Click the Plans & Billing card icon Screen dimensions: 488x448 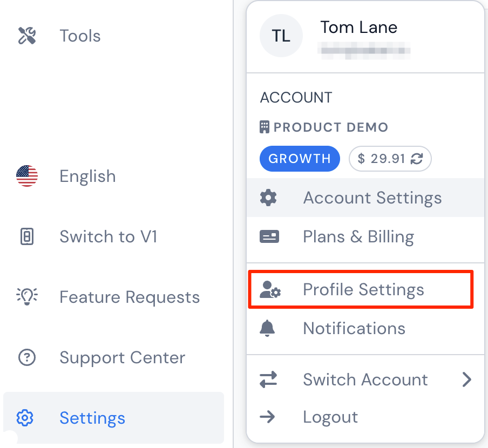click(269, 236)
